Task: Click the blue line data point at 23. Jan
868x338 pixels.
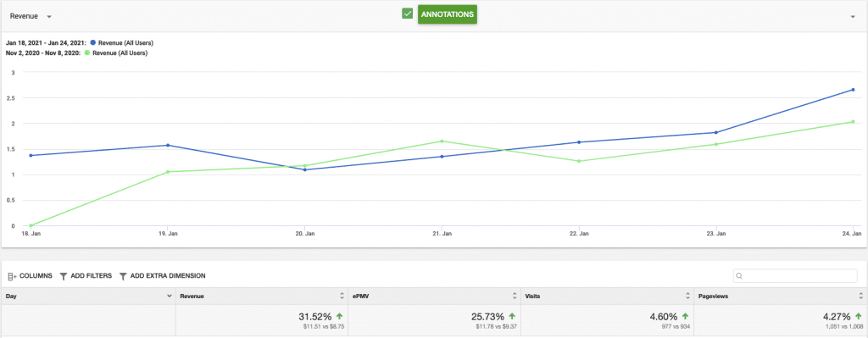Action: click(715, 132)
